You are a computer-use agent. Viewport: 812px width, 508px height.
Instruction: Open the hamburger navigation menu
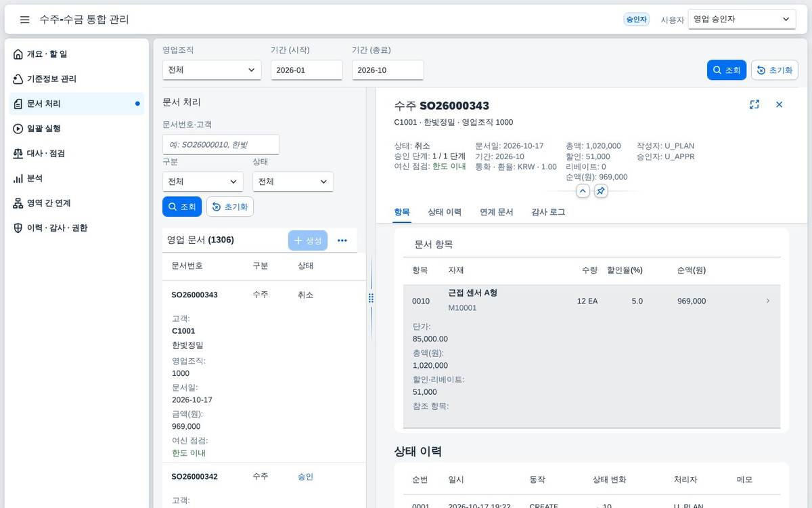coord(25,20)
